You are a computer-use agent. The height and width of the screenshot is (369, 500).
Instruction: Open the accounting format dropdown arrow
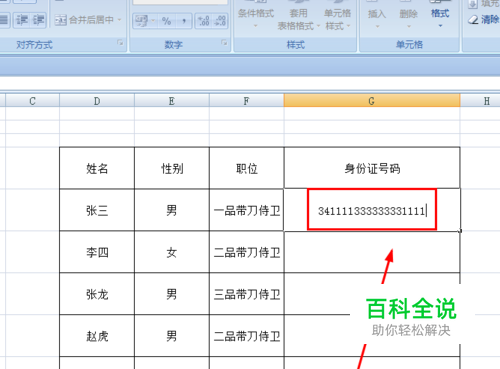153,21
